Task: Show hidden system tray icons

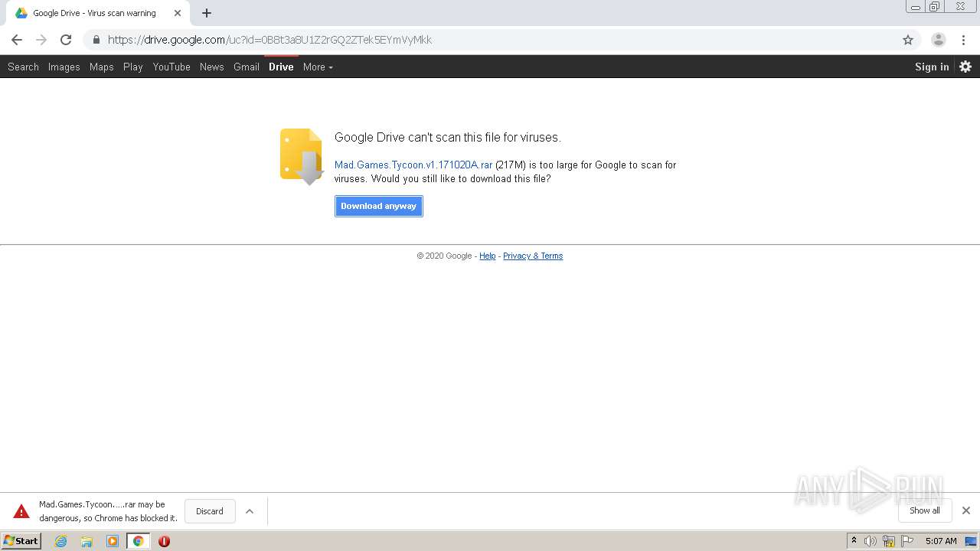Action: pyautogui.click(x=854, y=541)
